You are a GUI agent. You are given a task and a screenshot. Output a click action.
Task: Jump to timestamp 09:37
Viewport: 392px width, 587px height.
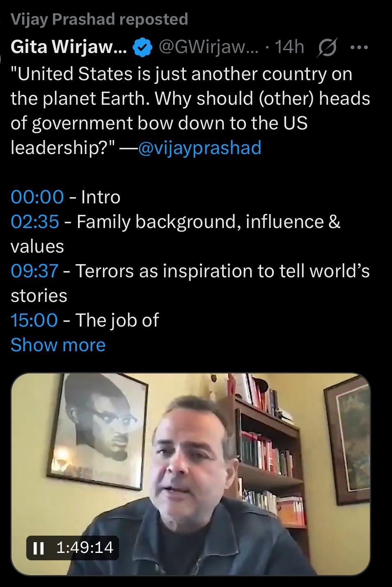34,271
